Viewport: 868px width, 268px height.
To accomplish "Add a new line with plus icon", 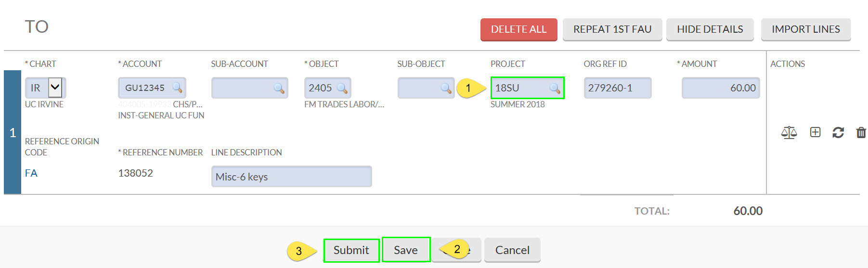I will coord(815,132).
